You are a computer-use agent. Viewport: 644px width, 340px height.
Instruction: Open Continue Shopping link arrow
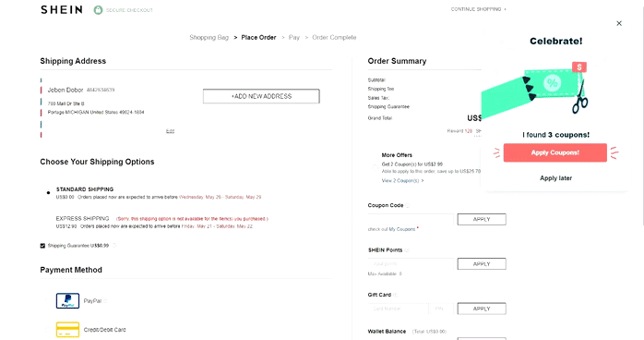click(x=506, y=9)
